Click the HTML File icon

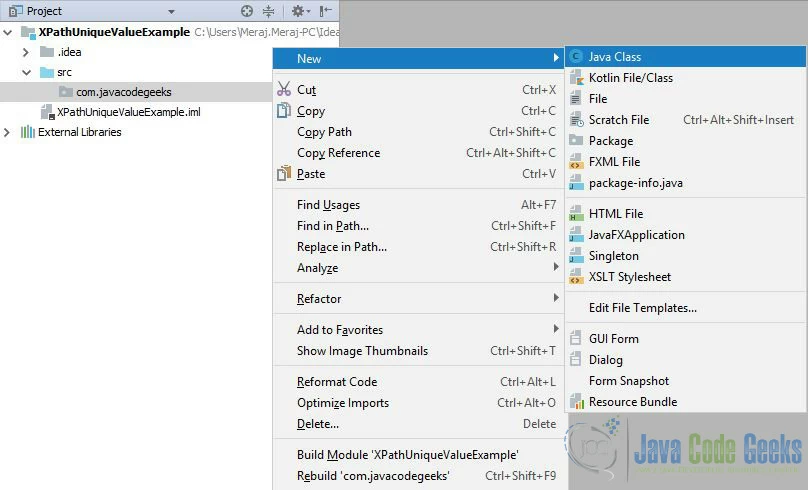pos(576,214)
